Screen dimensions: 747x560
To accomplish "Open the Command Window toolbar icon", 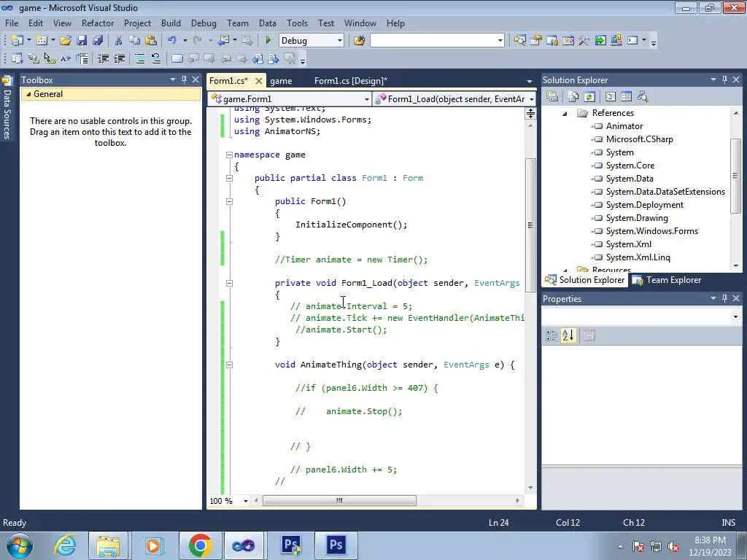I will 632,41.
